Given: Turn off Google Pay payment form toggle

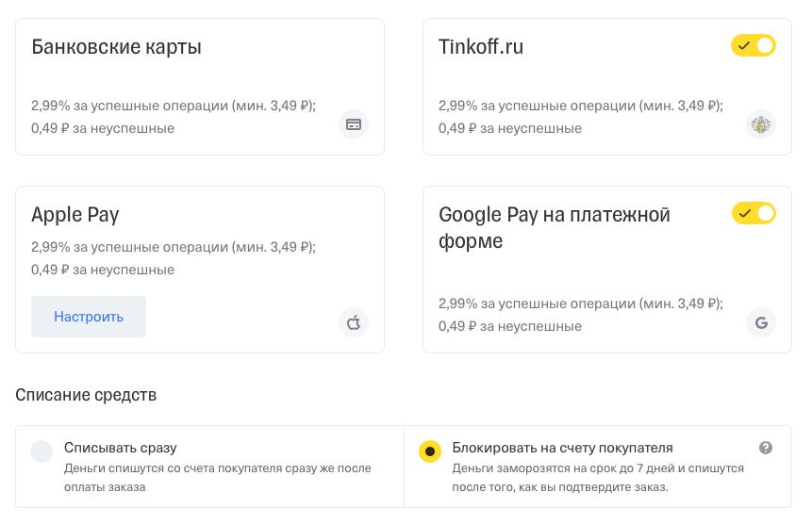Looking at the screenshot, I should 754,213.
